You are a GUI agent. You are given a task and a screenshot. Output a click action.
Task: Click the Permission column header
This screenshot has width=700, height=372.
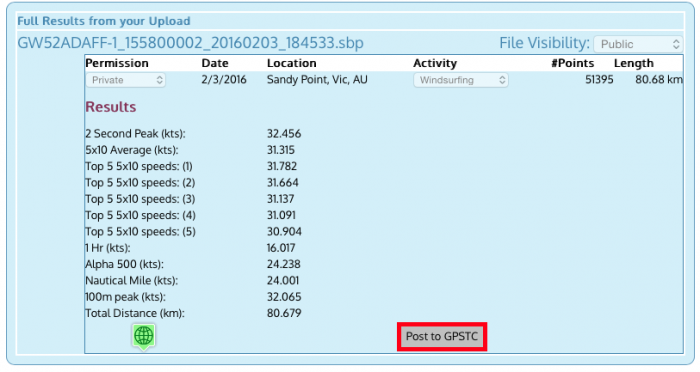pos(117,63)
